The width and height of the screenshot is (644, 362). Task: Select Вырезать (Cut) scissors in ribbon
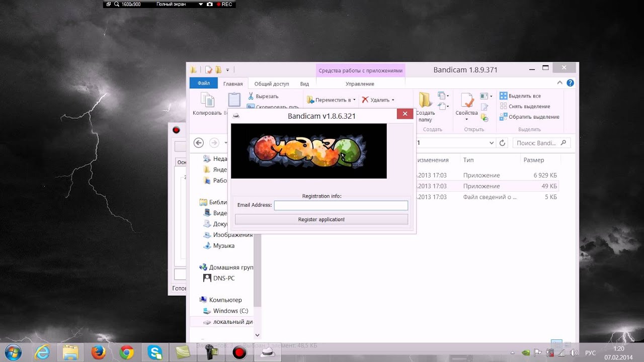coord(263,96)
